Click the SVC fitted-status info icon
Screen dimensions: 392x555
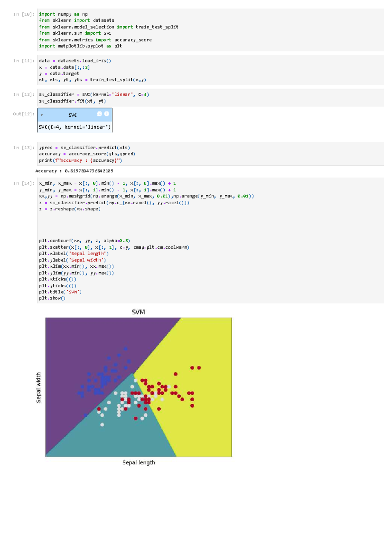pos(100,114)
